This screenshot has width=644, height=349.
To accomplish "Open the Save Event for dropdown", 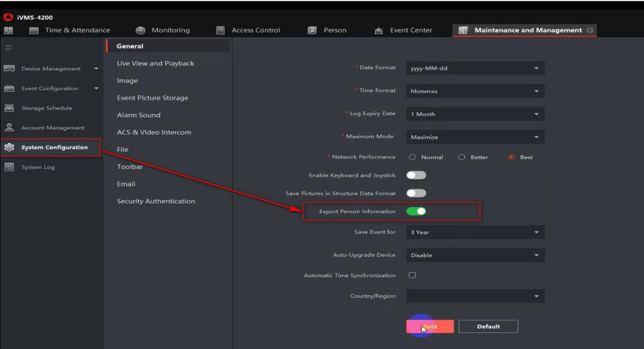I will pyautogui.click(x=475, y=232).
